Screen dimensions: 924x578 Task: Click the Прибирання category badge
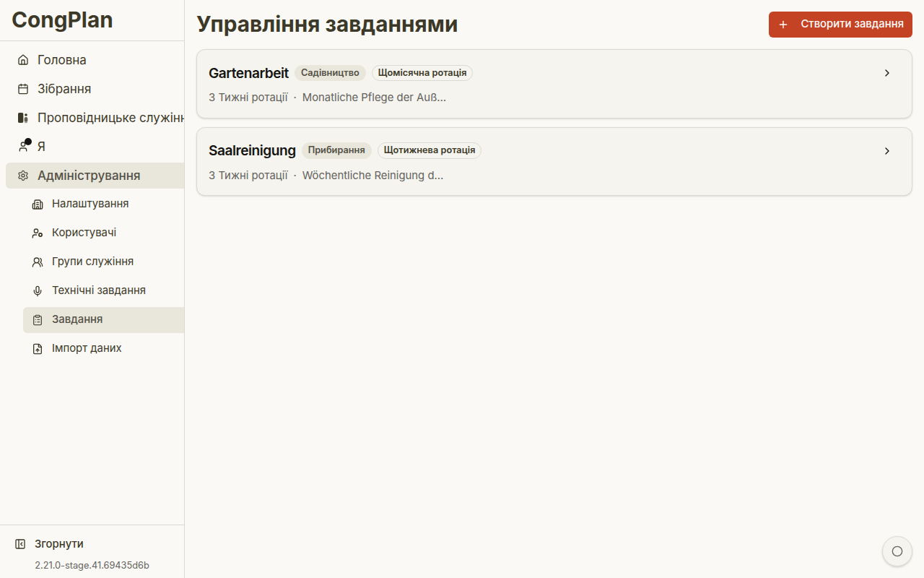[x=336, y=151]
